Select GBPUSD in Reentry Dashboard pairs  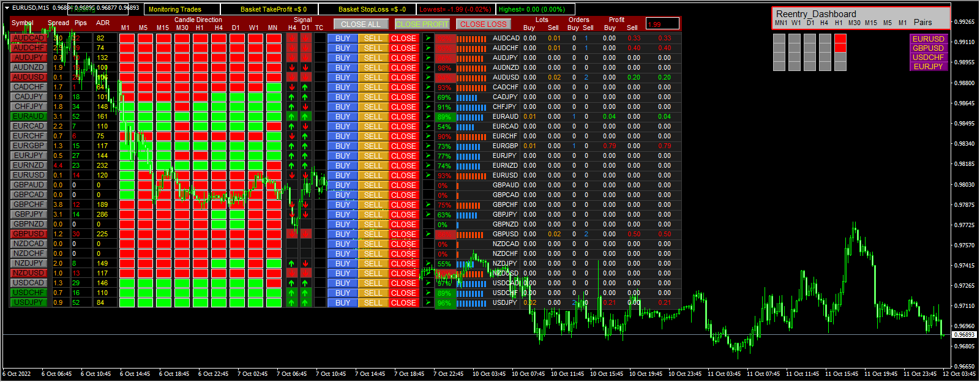928,48
